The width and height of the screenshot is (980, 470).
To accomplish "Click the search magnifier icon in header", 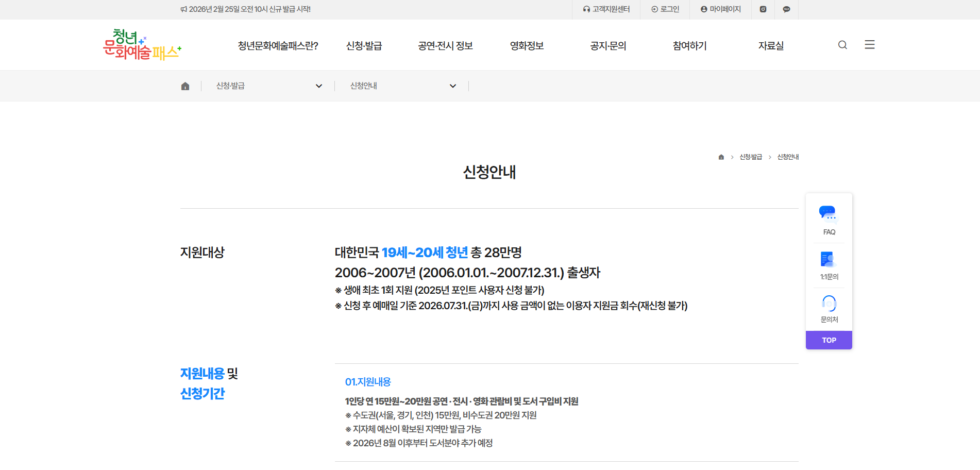I will point(842,45).
